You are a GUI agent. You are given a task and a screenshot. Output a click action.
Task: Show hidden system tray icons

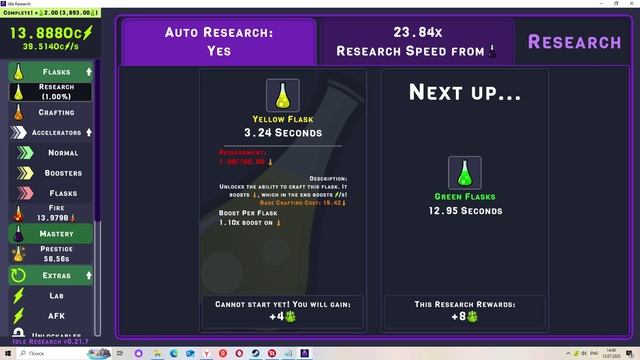coord(568,353)
